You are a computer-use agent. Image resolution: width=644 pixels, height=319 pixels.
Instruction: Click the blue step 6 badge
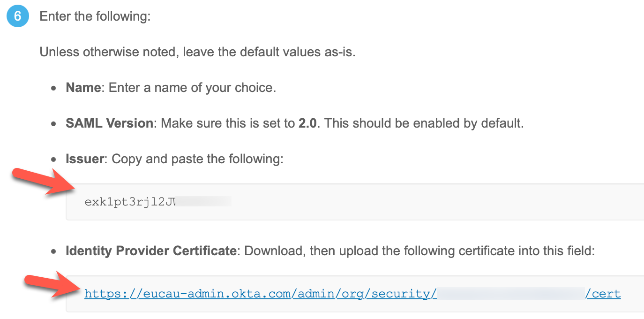(x=18, y=15)
